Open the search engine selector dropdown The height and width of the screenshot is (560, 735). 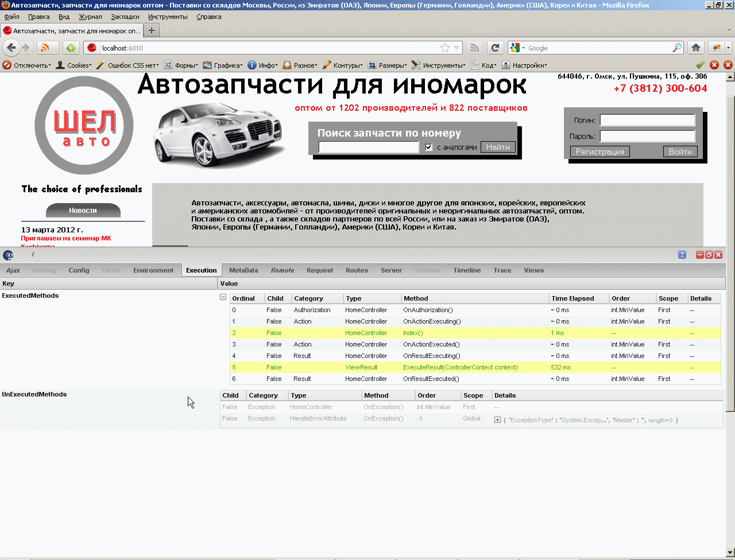(x=517, y=48)
